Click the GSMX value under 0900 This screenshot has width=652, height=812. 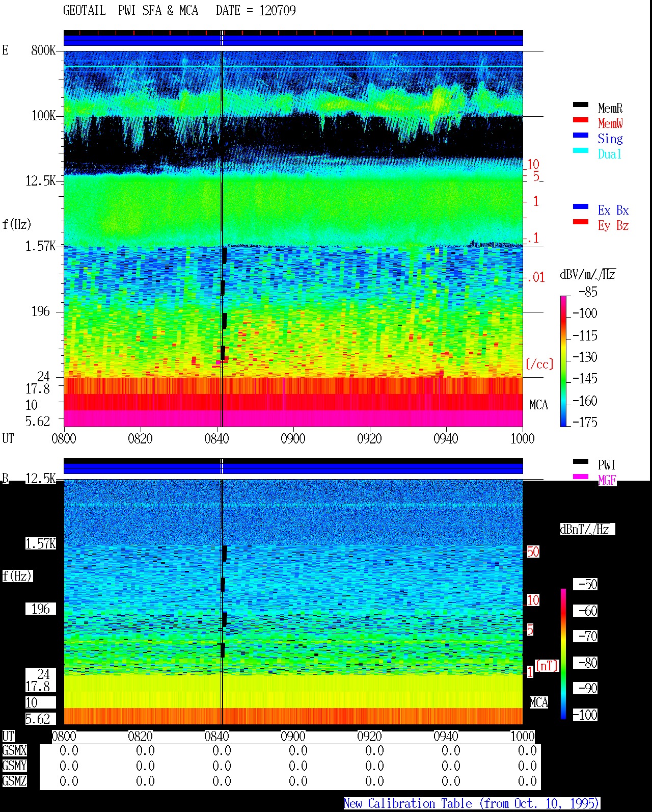coord(298,751)
